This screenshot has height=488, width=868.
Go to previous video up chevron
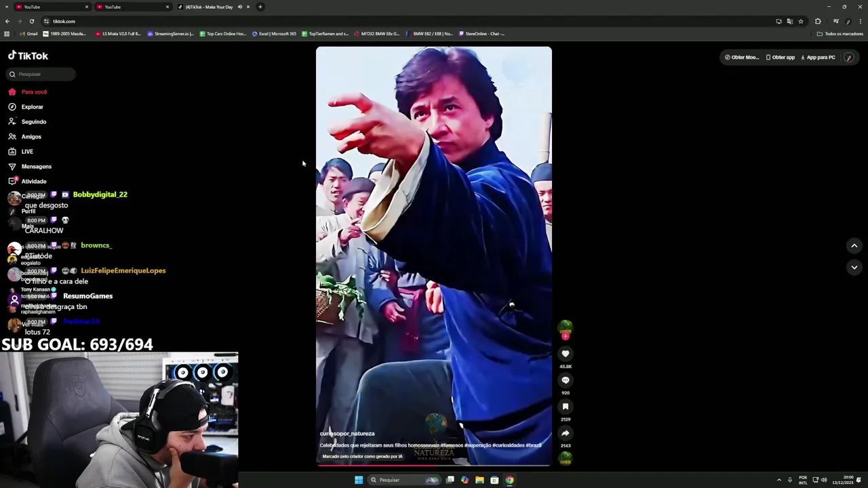coord(854,245)
